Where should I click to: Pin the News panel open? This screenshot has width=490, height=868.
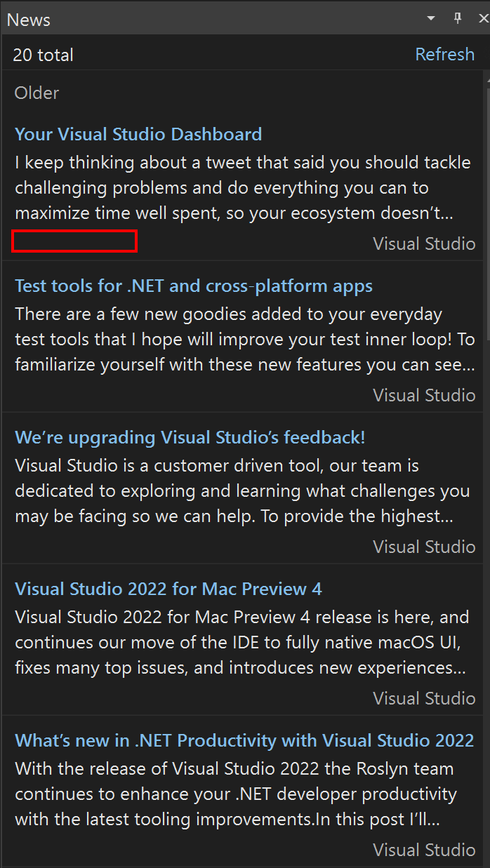457,18
